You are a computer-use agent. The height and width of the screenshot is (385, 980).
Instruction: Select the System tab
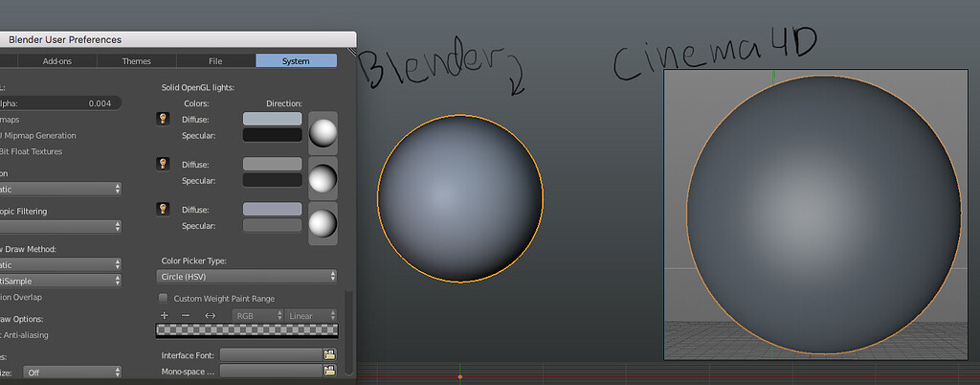pyautogui.click(x=297, y=60)
